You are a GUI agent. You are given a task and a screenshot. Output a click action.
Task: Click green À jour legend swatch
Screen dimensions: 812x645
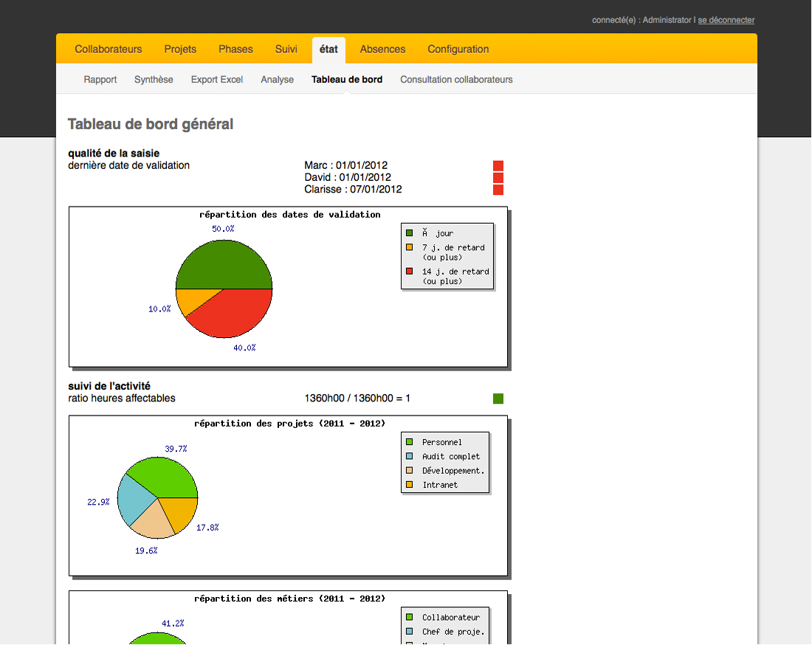(x=409, y=233)
